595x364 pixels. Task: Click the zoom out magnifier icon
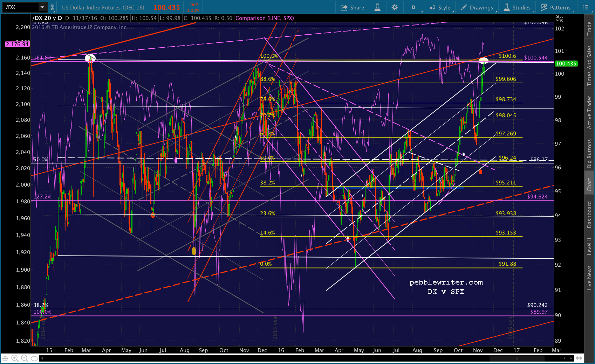click(x=25, y=358)
